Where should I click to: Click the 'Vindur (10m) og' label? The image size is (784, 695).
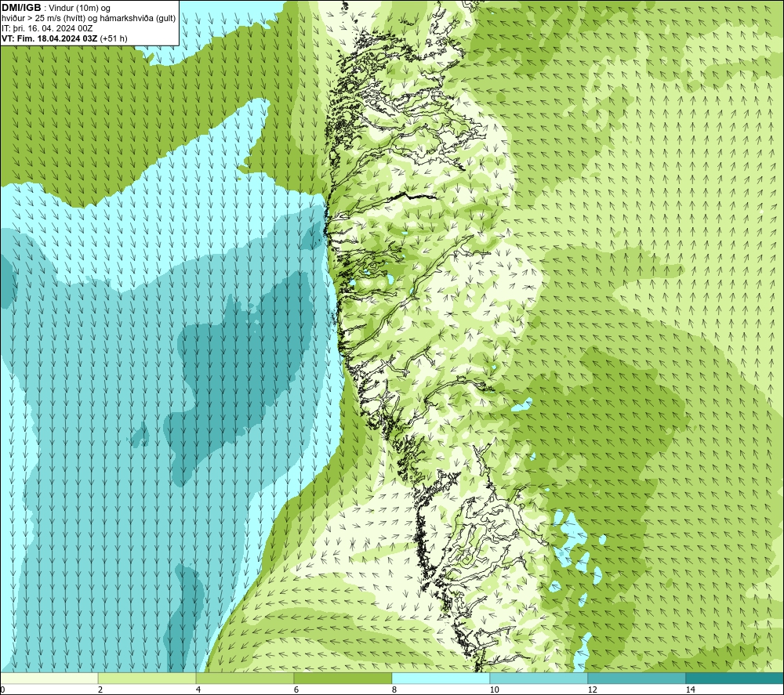79,9
